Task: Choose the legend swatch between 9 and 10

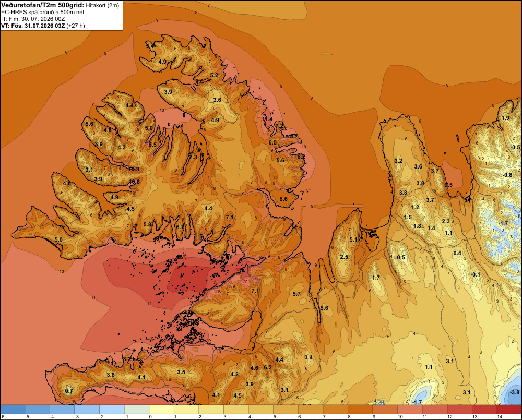Action: tap(385, 409)
